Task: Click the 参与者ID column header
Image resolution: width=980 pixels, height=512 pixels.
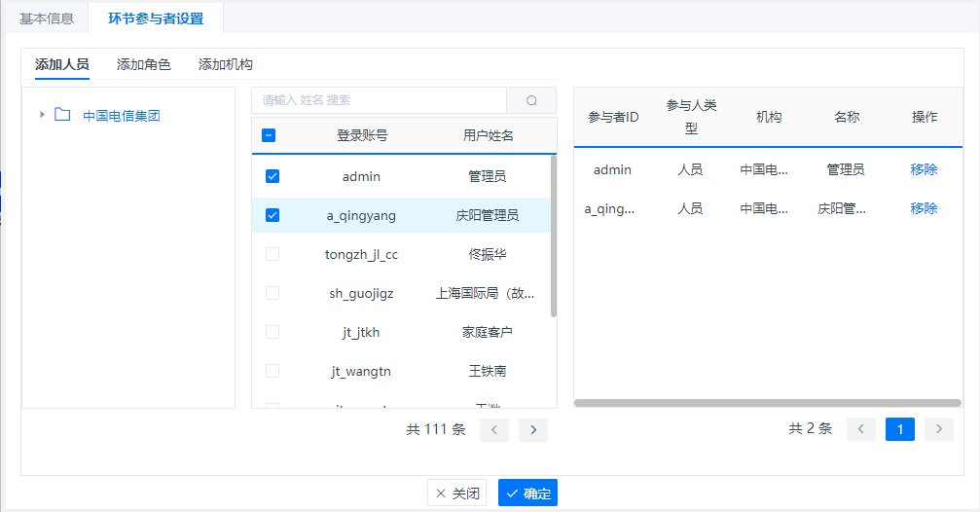Action: coord(613,117)
